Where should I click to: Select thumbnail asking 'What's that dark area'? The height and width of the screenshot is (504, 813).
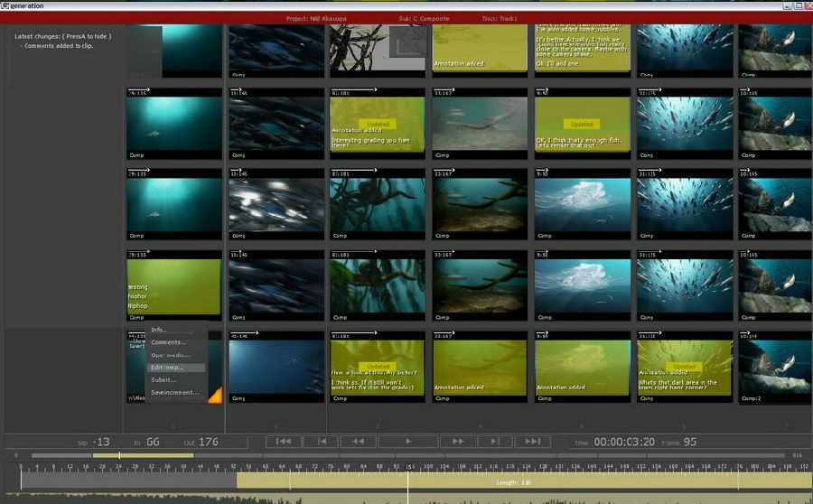coord(685,367)
